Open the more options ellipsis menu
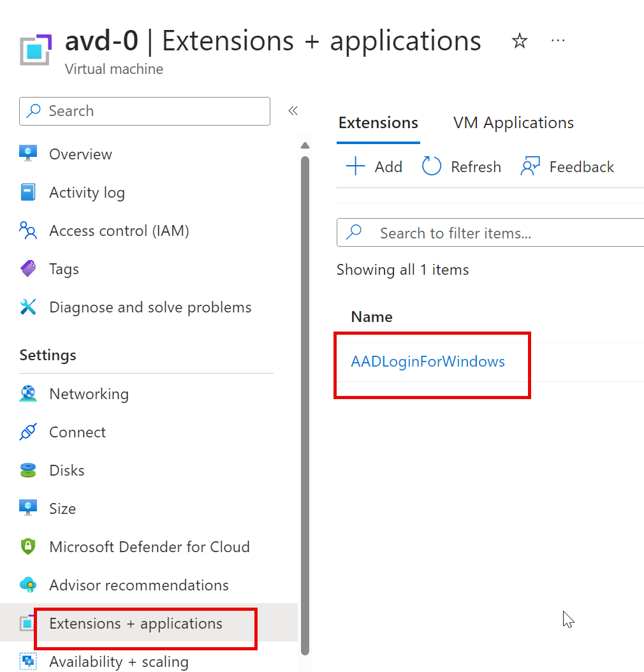 (x=558, y=40)
